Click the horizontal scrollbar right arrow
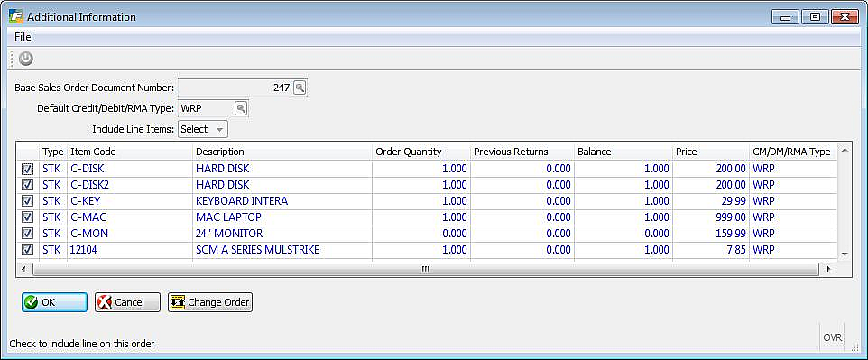 point(828,269)
